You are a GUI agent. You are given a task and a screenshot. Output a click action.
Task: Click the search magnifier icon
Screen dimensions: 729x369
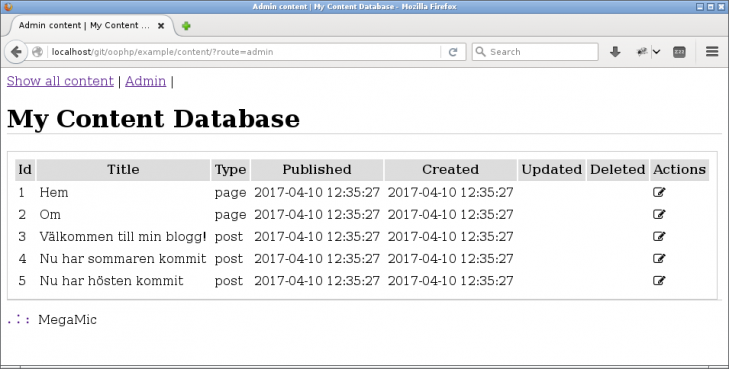pyautogui.click(x=481, y=52)
